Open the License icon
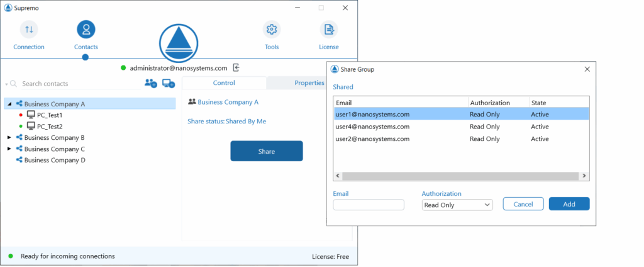Screen dimensions: 644x267 (x=328, y=29)
